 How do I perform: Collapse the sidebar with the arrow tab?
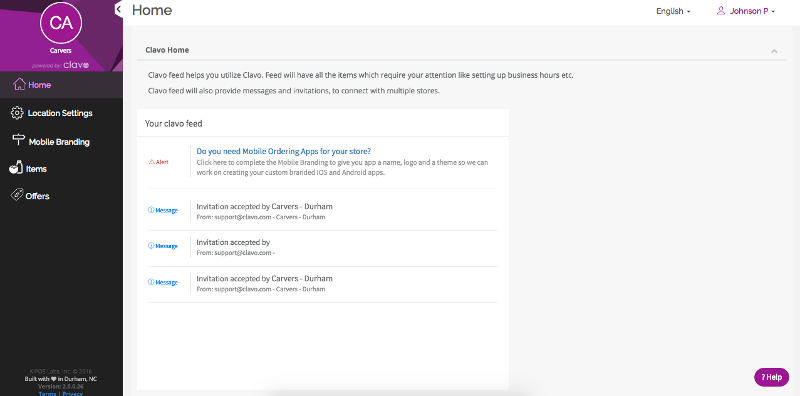[119, 9]
